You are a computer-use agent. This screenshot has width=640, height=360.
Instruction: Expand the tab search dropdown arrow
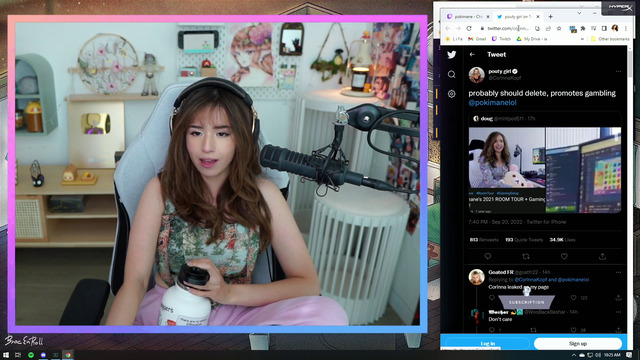click(579, 13)
